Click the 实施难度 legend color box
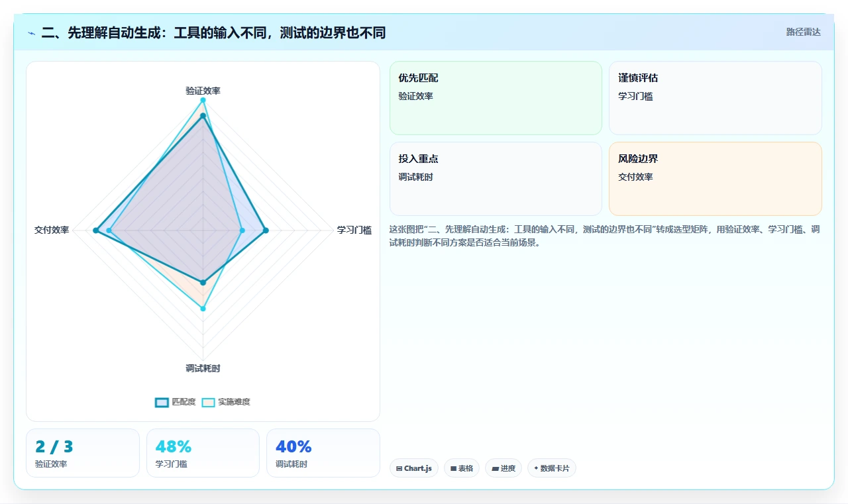Image resolution: width=848 pixels, height=504 pixels. 209,402
